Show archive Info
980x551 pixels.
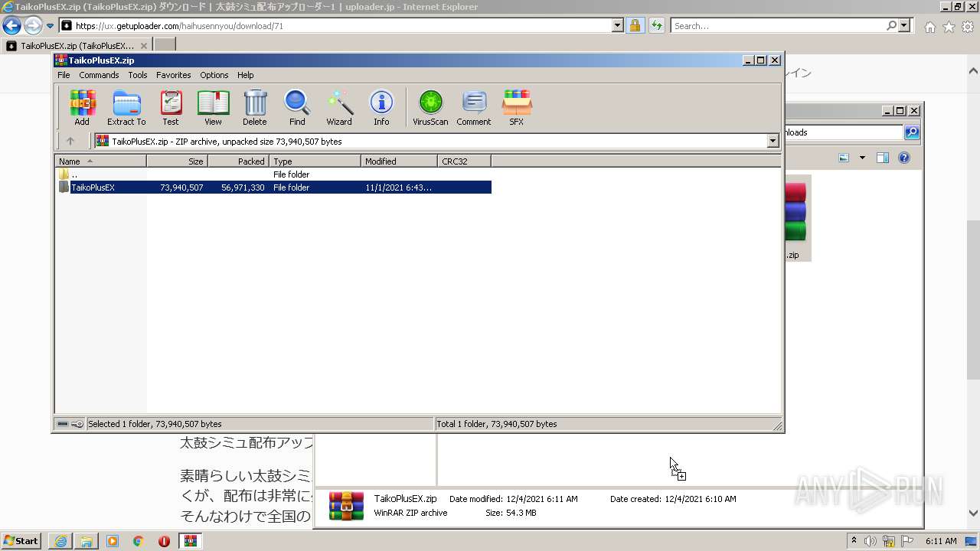pos(381,107)
